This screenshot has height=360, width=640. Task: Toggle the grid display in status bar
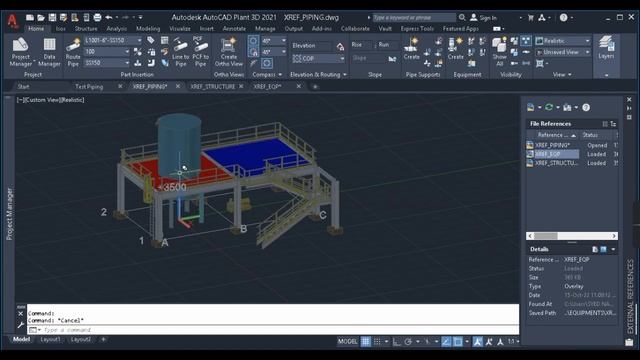tap(366, 342)
